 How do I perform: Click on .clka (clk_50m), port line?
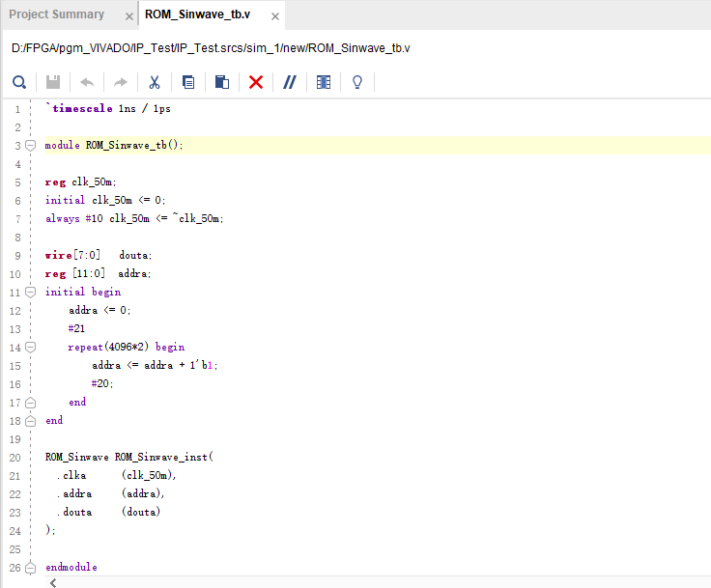click(x=116, y=475)
